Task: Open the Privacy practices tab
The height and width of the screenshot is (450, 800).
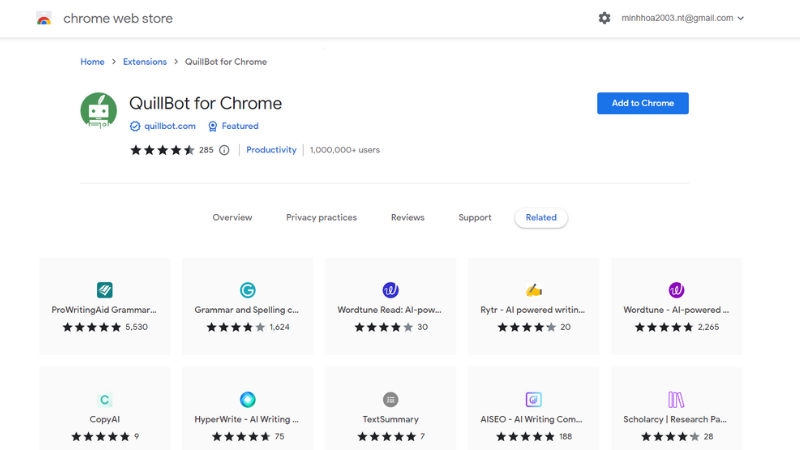Action: [x=321, y=217]
